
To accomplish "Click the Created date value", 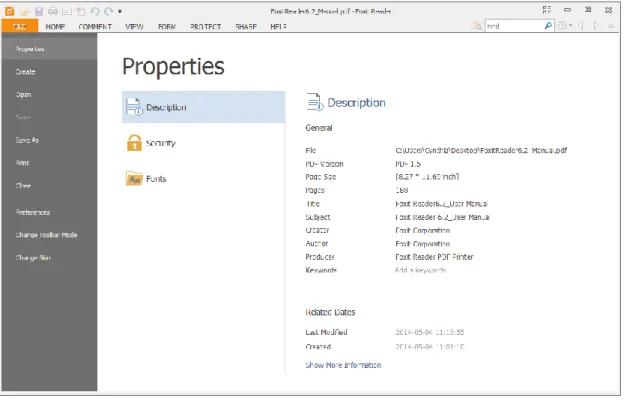I will (x=430, y=346).
